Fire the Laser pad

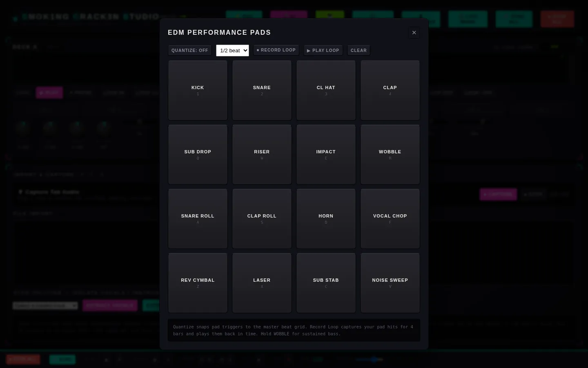(x=262, y=283)
